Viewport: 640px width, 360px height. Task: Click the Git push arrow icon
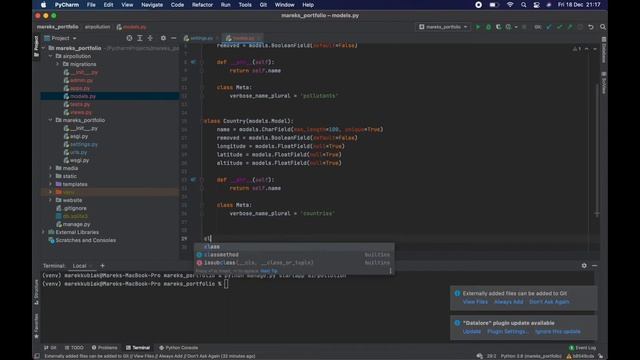pyautogui.click(x=570, y=27)
